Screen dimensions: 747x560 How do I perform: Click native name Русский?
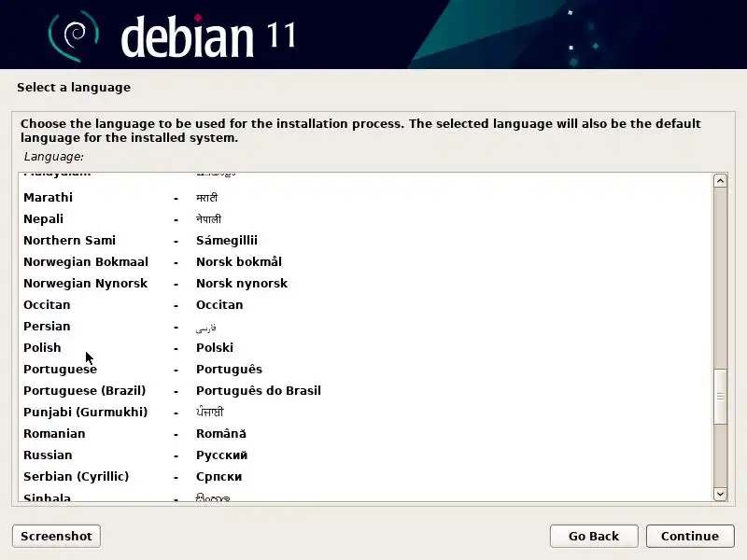(x=222, y=455)
